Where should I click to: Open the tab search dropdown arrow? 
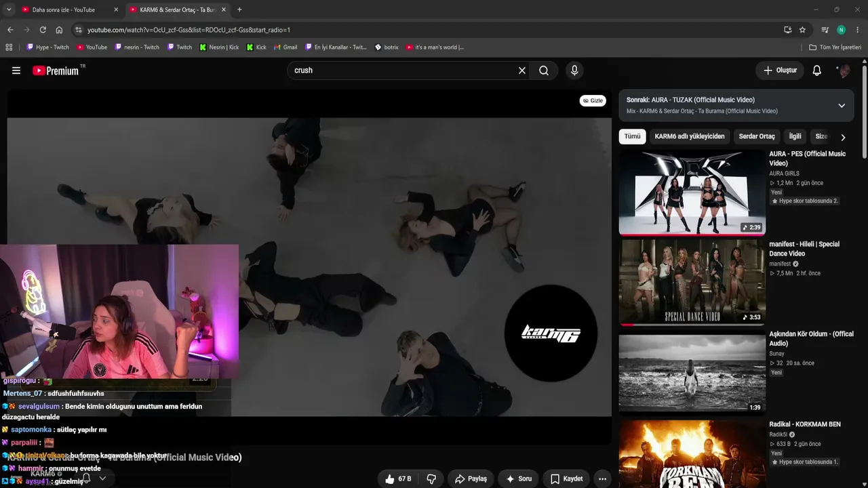pyautogui.click(x=10, y=9)
